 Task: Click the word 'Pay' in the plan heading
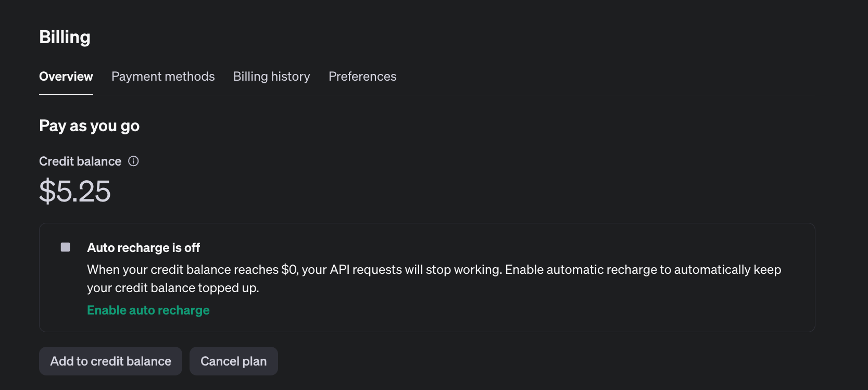[52, 126]
